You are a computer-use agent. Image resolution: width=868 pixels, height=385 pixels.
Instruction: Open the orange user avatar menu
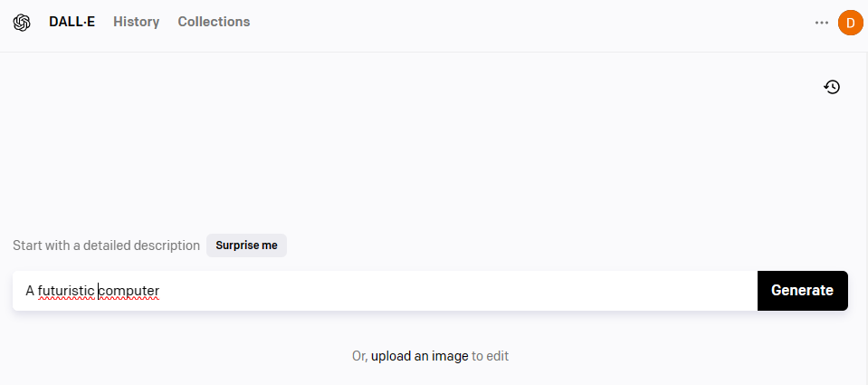(850, 23)
